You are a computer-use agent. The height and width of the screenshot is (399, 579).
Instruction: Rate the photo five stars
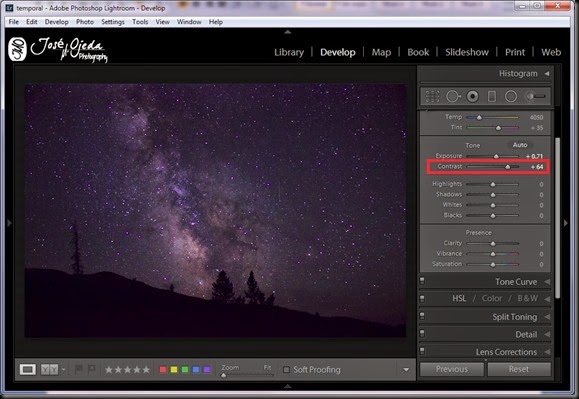click(146, 369)
